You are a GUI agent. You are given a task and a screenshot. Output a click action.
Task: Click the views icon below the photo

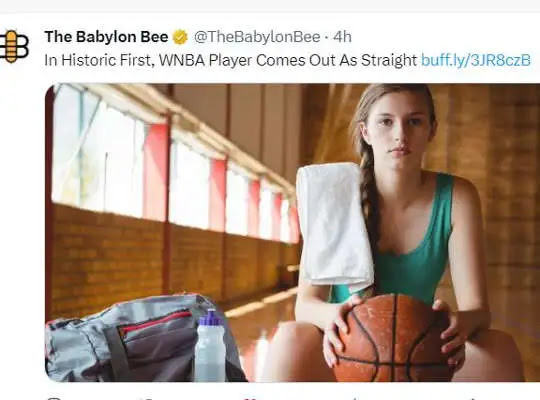coord(355,399)
